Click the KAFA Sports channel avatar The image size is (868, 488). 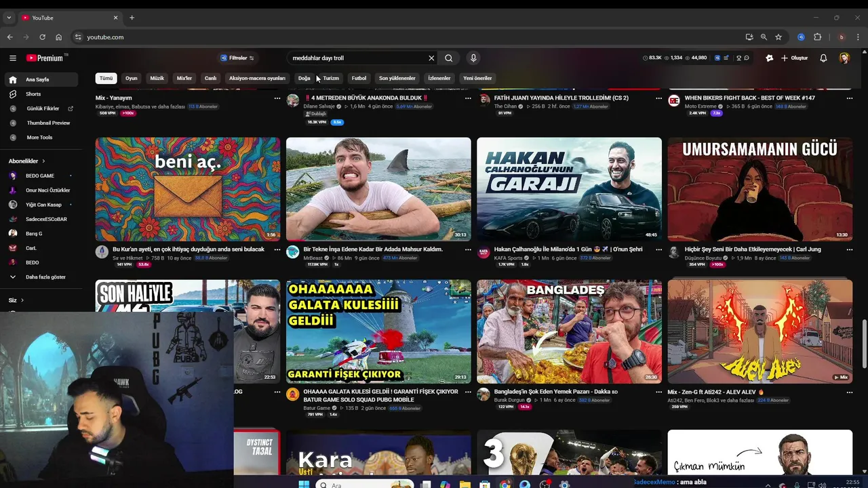[484, 252]
